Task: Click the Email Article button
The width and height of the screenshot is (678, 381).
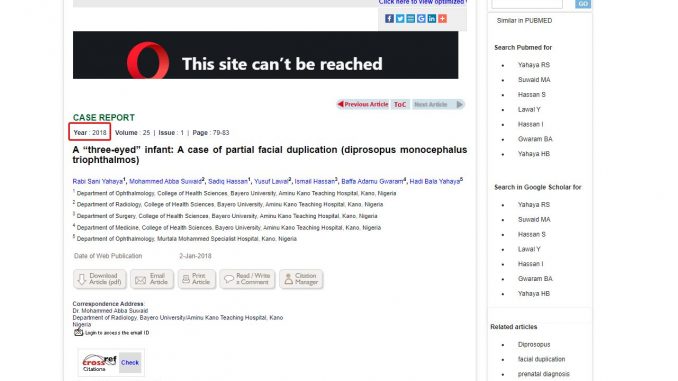Action: coord(152,279)
